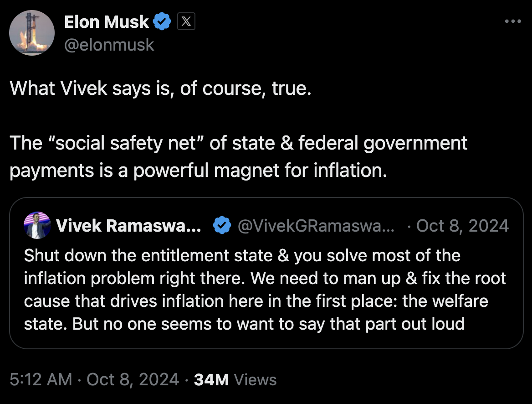This screenshot has height=404, width=532.
Task: Open the quoted tweet about entitlement state
Action: [x=266, y=273]
